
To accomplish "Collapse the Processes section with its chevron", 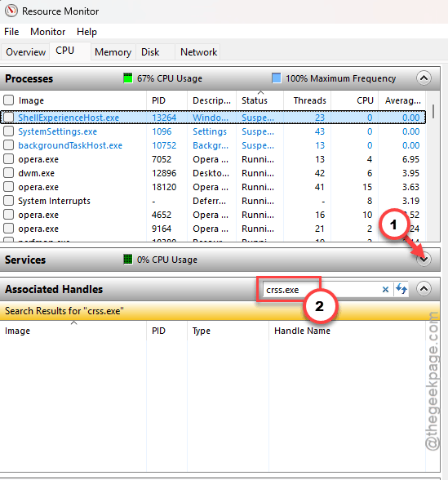I will (x=424, y=78).
